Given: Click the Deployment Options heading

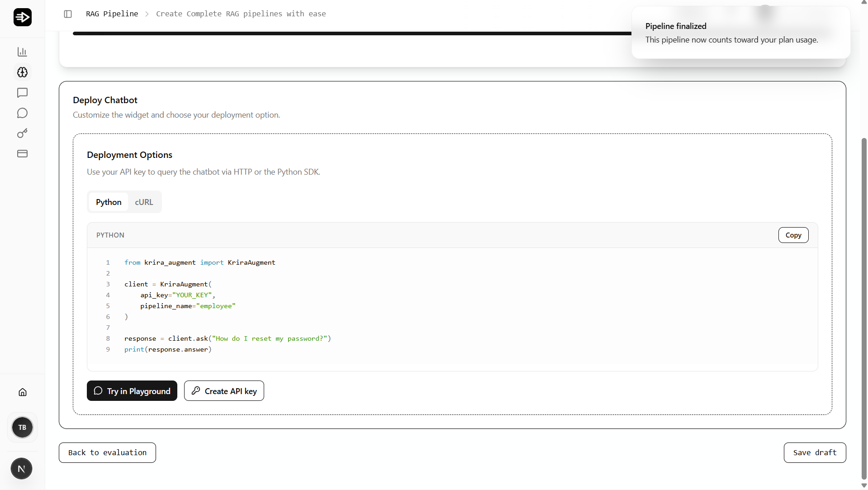Looking at the screenshot, I should click(x=129, y=155).
